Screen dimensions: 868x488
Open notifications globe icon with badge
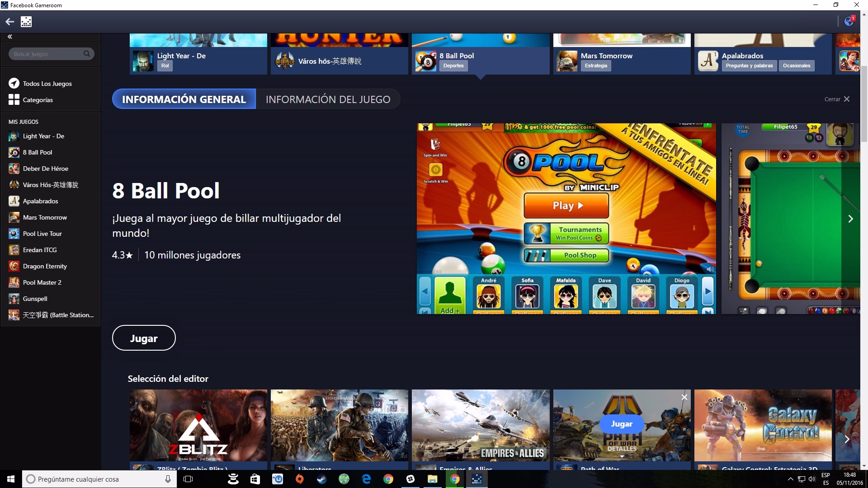click(x=849, y=21)
